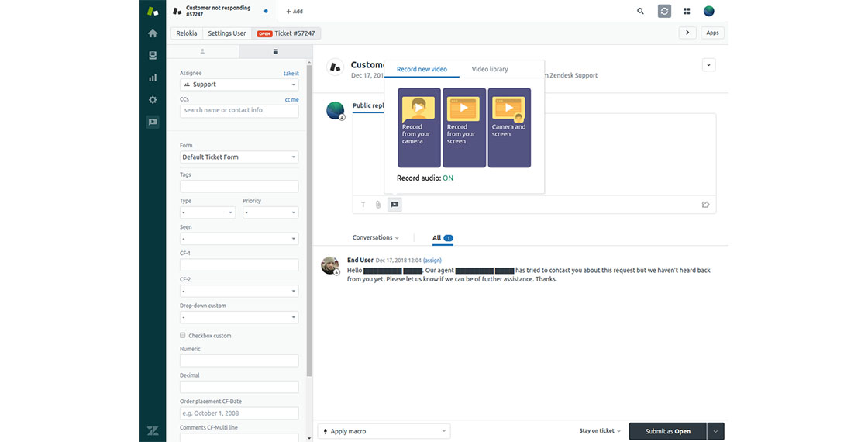This screenshot has height=442, width=868.
Task: Click the take it link
Action: tap(291, 73)
